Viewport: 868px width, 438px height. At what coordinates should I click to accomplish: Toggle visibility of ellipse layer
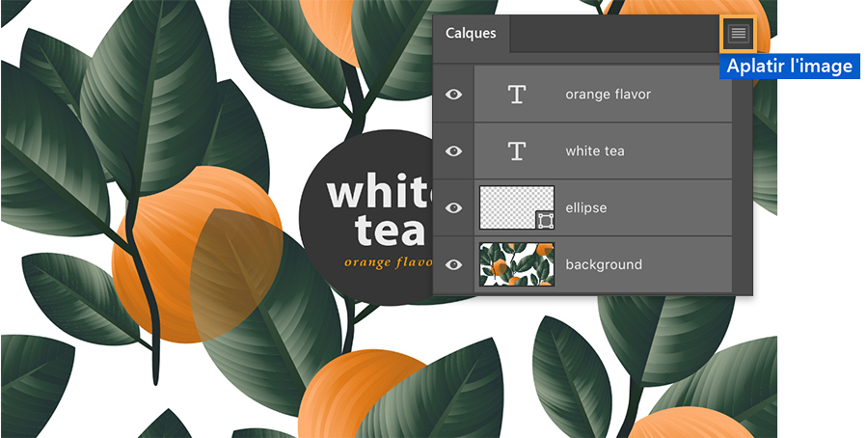pyautogui.click(x=453, y=208)
